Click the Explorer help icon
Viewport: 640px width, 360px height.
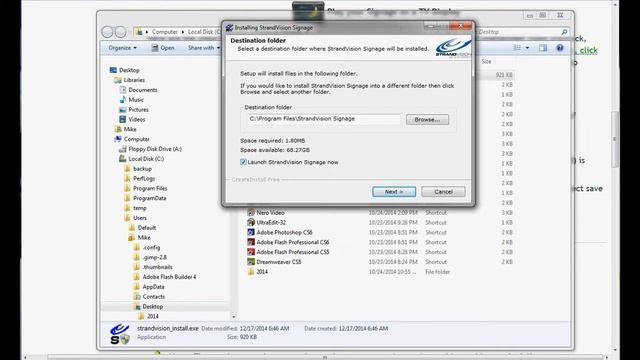click(x=560, y=48)
